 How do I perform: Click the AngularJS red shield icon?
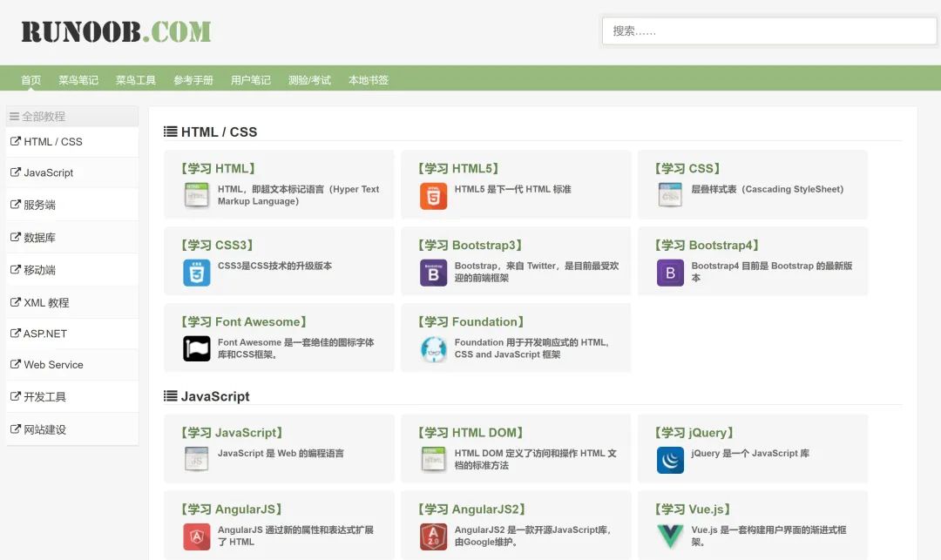[196, 536]
